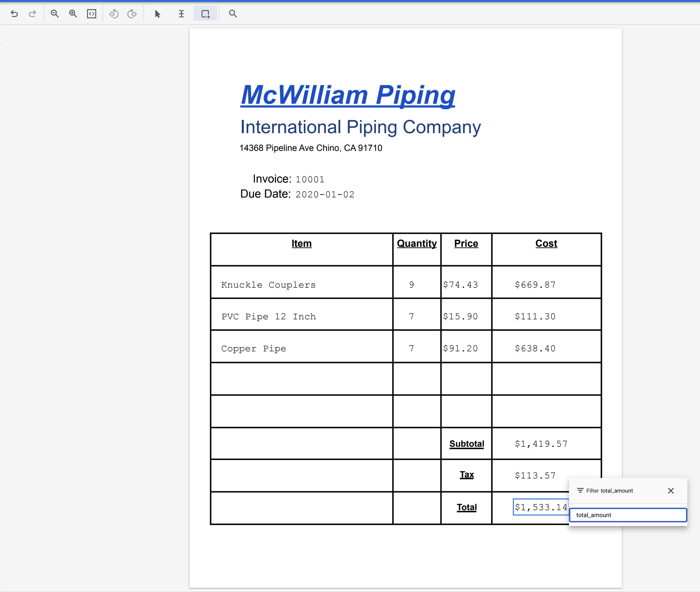This screenshot has height=592, width=700.
Task: Click the Undo icon in the toolbar
Action: (14, 14)
